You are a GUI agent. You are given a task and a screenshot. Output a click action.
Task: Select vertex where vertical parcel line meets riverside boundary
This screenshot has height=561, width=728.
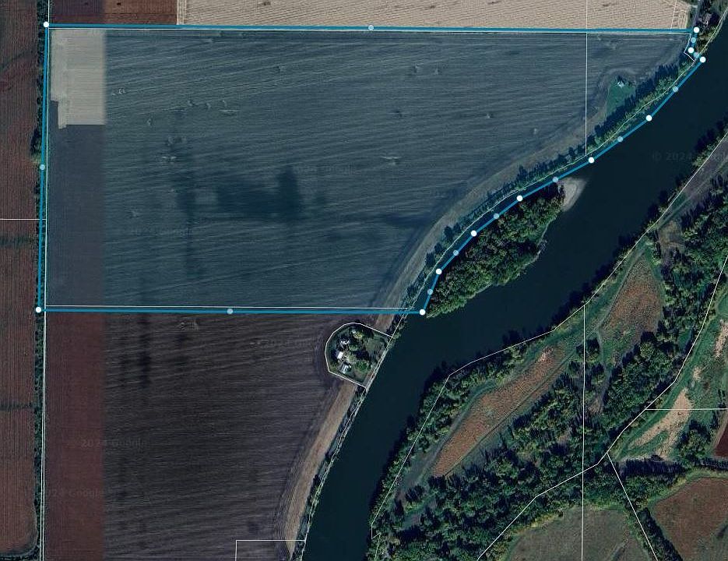click(591, 160)
